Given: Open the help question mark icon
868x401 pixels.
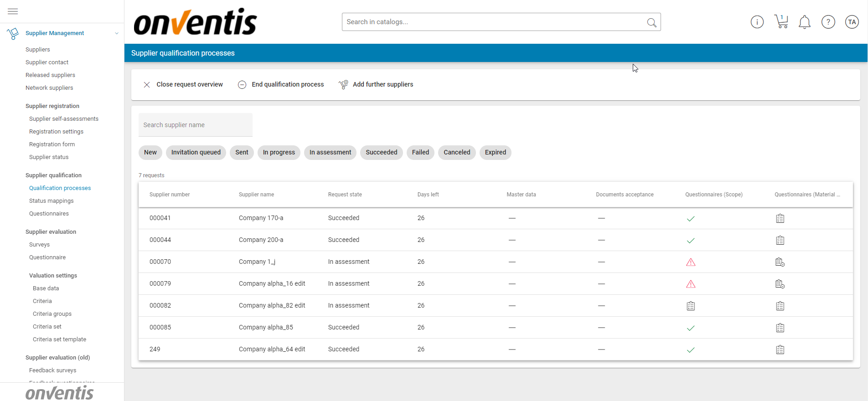Looking at the screenshot, I should point(828,22).
